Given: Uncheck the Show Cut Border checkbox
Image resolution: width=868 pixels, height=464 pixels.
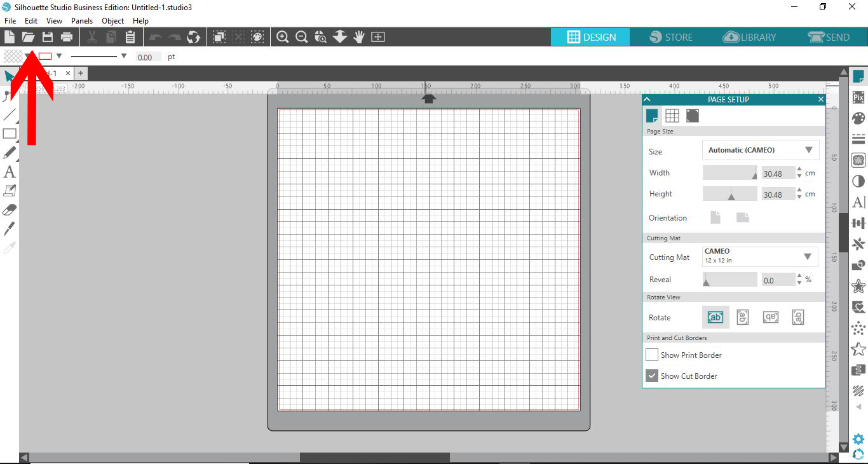Looking at the screenshot, I should click(x=652, y=376).
